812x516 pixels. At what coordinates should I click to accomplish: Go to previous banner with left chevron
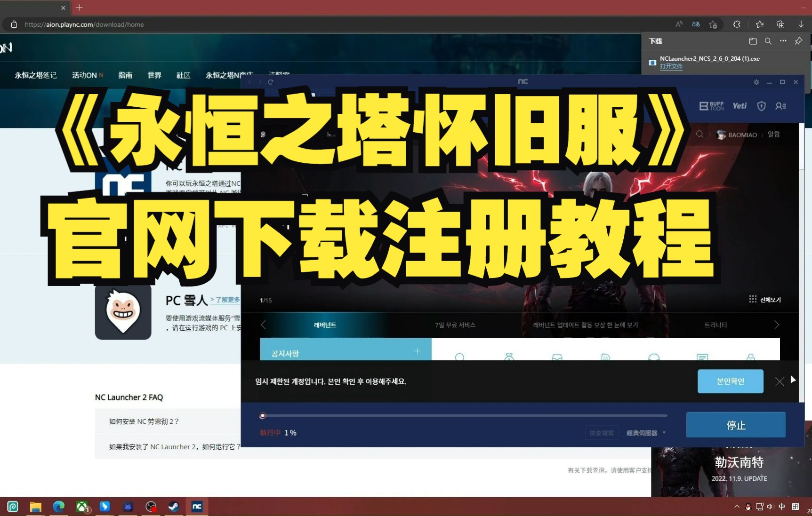click(263, 325)
